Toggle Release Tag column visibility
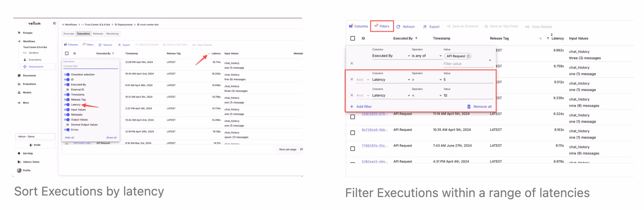The image size is (644, 210). coord(67,100)
